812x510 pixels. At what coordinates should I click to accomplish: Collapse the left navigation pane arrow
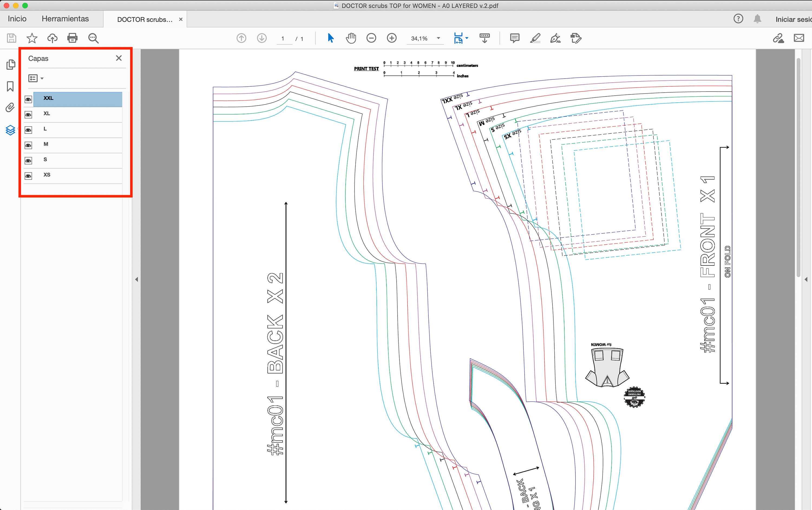(136, 279)
